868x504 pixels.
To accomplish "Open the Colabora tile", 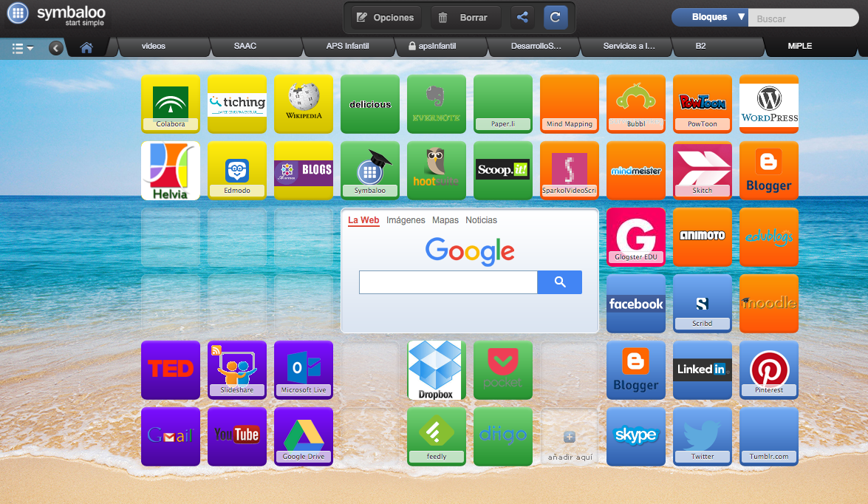I will point(171,104).
